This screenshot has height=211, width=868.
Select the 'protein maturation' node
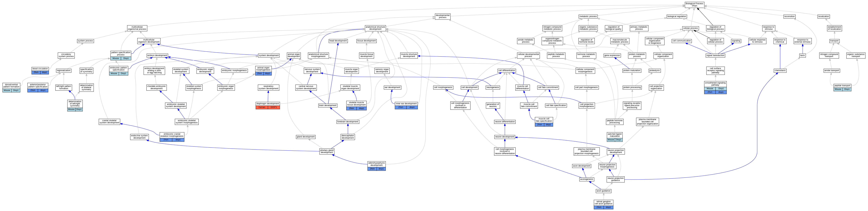click(632, 70)
